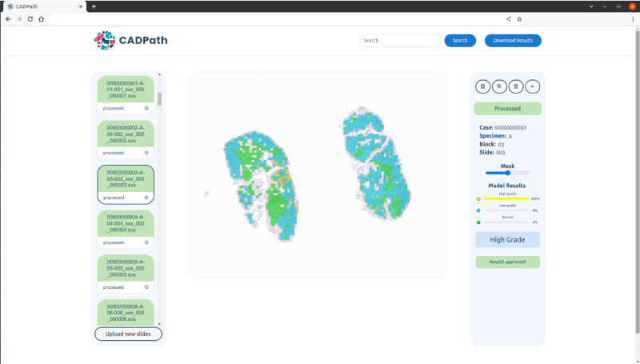Open a new browser tab
The width and height of the screenshot is (640, 364).
point(94,6)
